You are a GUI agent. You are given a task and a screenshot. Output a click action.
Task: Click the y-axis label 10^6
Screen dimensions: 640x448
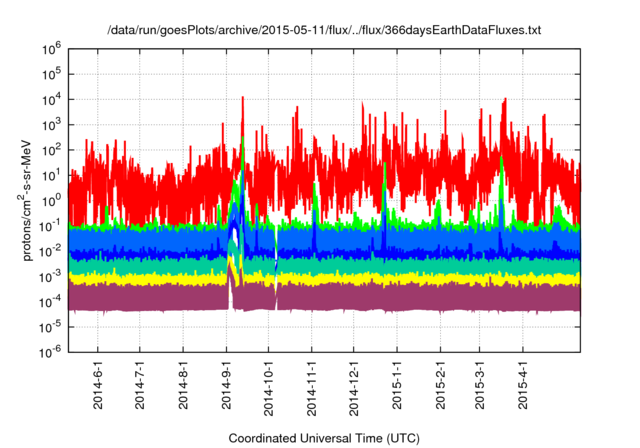click(51, 49)
